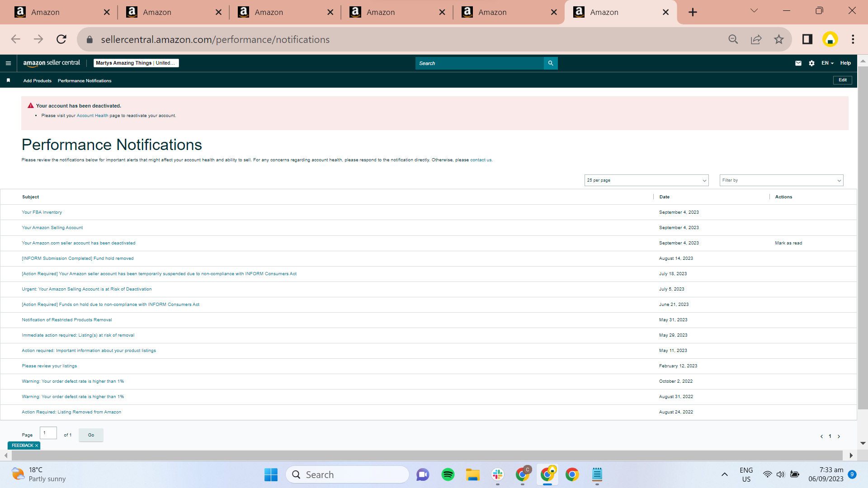Click the horizontal scrollbar at the bottom

point(427,455)
